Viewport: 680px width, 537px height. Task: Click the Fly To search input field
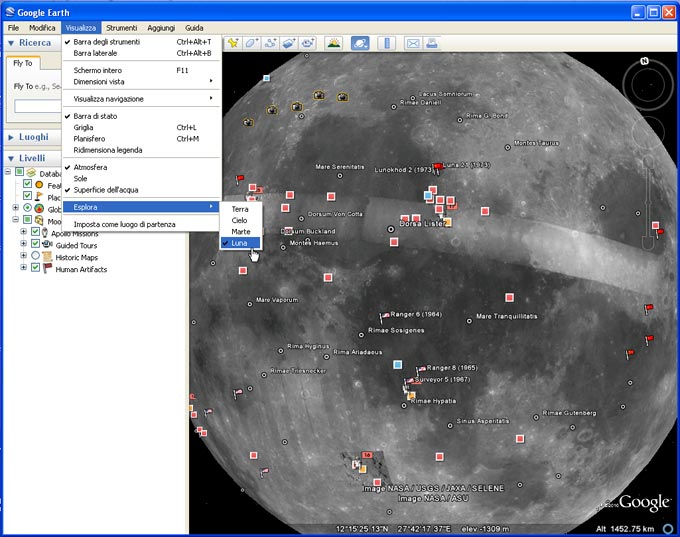click(x=38, y=106)
